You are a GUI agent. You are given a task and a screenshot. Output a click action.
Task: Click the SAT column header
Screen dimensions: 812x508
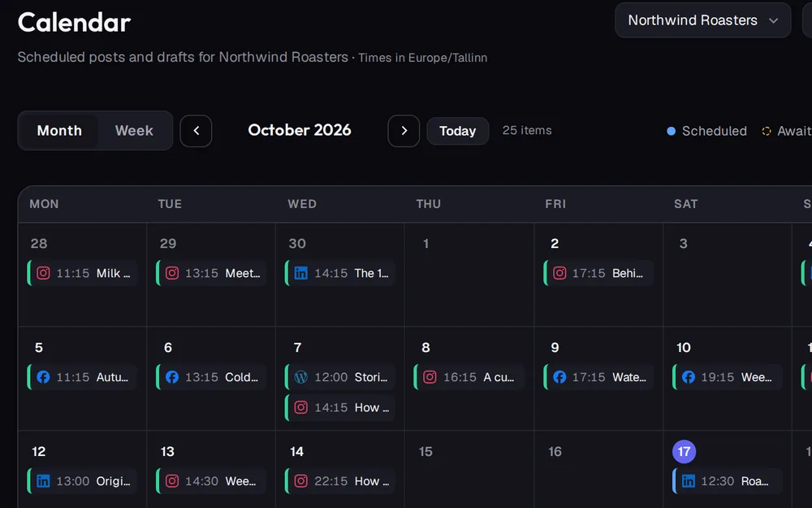coord(685,204)
